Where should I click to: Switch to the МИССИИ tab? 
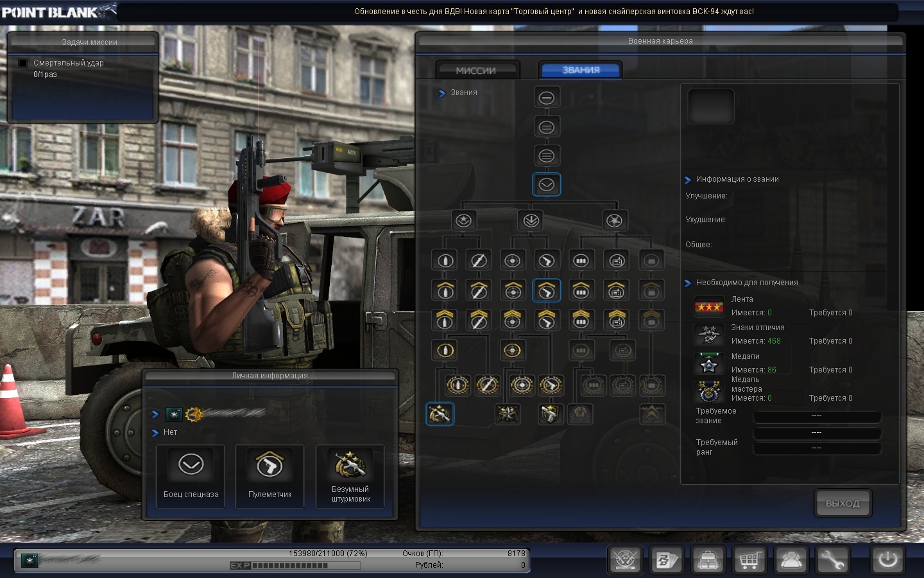click(476, 71)
